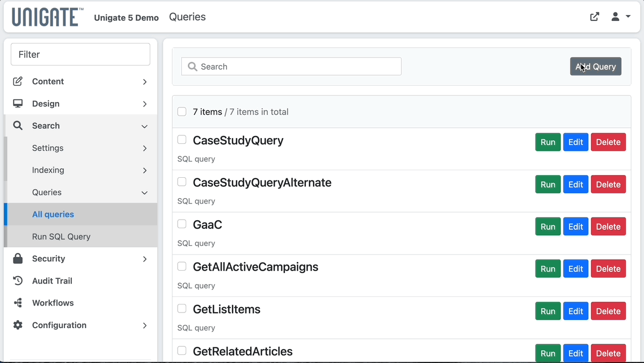Select All queries in the sidebar
644x363 pixels.
tap(80, 214)
